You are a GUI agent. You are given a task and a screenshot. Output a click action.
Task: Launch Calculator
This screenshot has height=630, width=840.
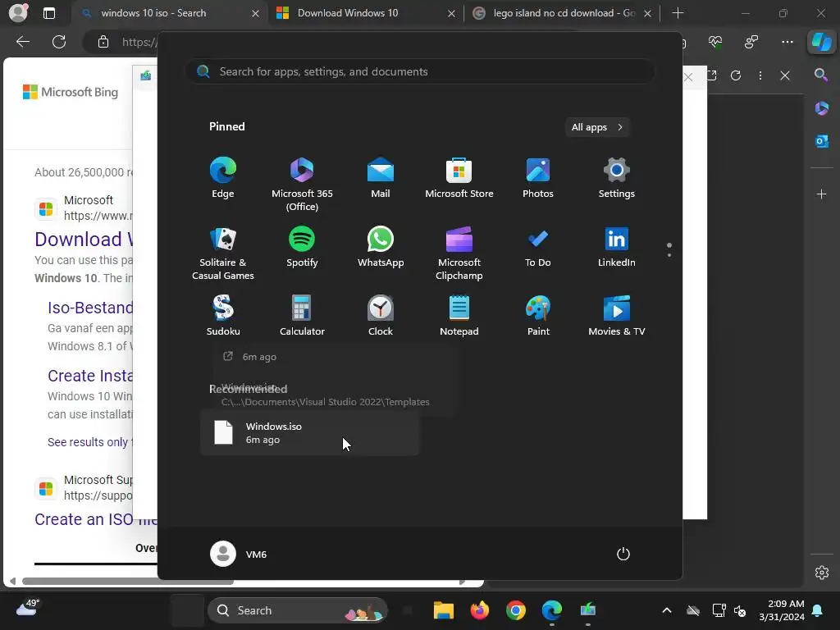[x=302, y=316]
